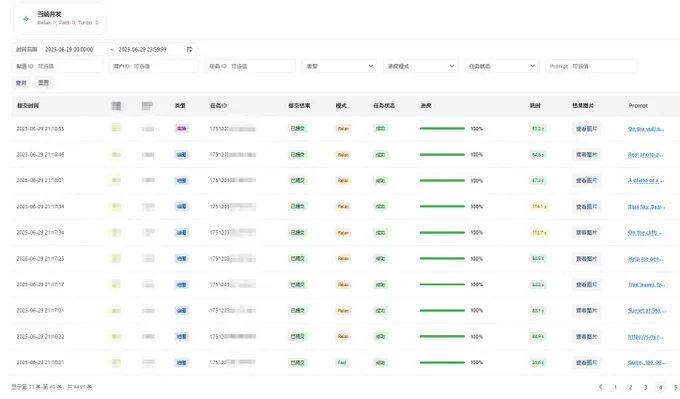The height and width of the screenshot is (399, 680).
Task: Click the 查询 search button
Action: 21,82
